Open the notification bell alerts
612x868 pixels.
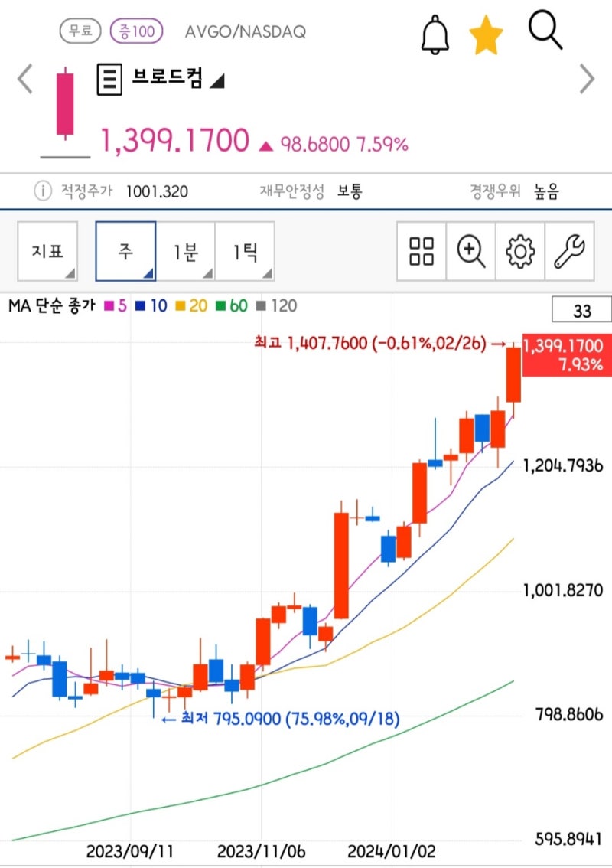(x=434, y=34)
